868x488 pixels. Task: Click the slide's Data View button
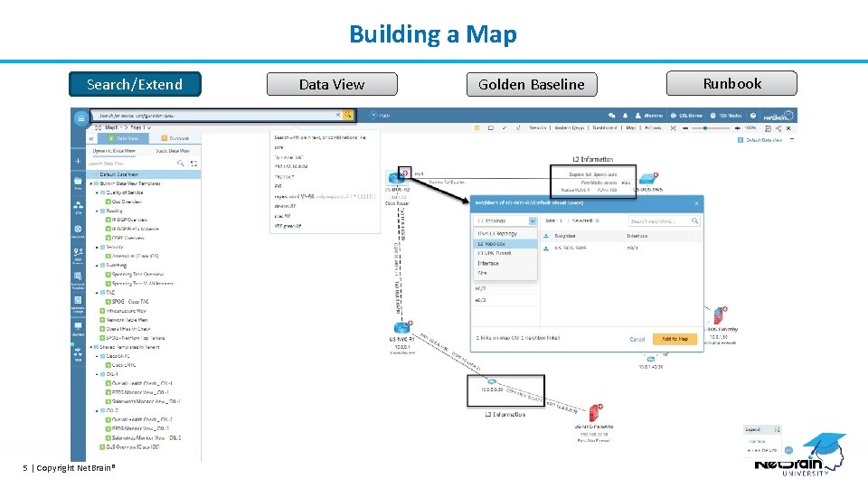click(x=332, y=84)
